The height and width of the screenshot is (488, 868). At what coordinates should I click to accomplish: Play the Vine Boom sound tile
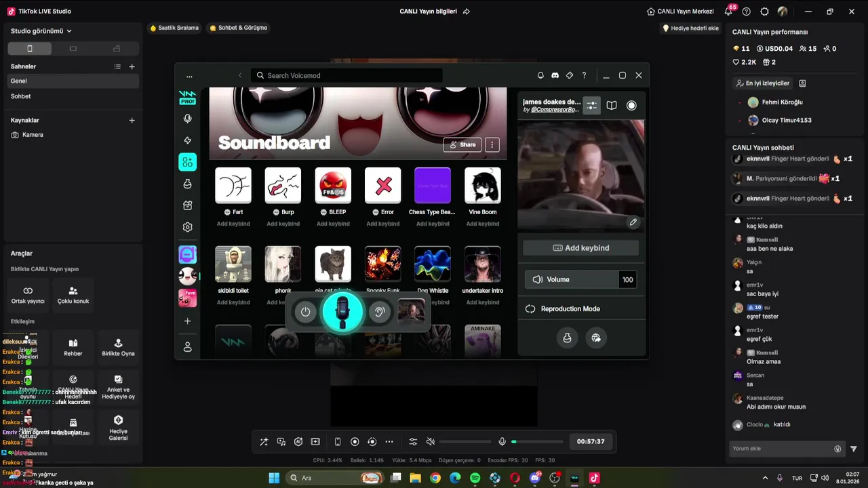(x=483, y=185)
